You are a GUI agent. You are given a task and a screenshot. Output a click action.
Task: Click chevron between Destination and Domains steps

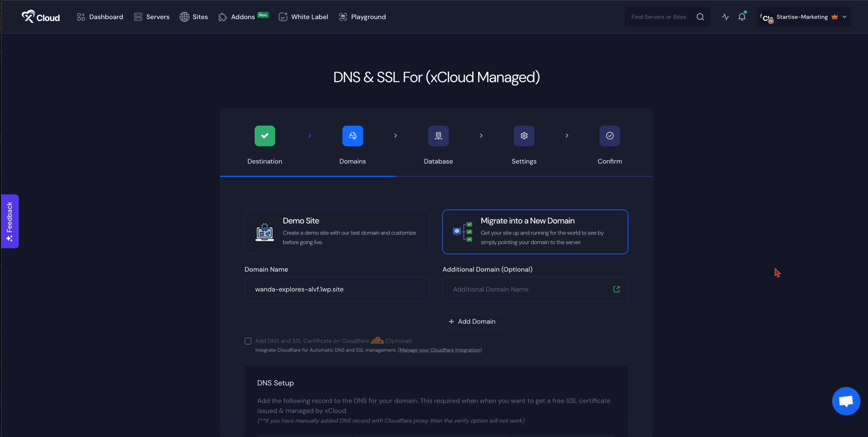310,136
